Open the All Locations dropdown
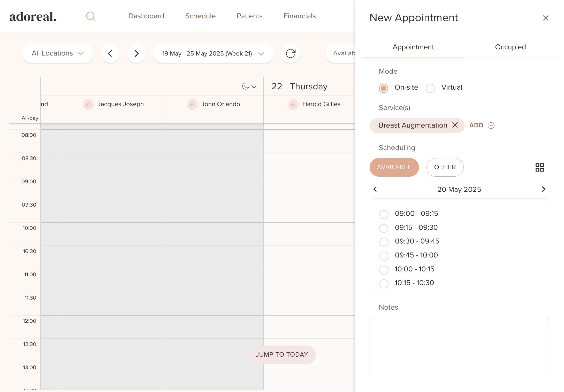 click(58, 53)
